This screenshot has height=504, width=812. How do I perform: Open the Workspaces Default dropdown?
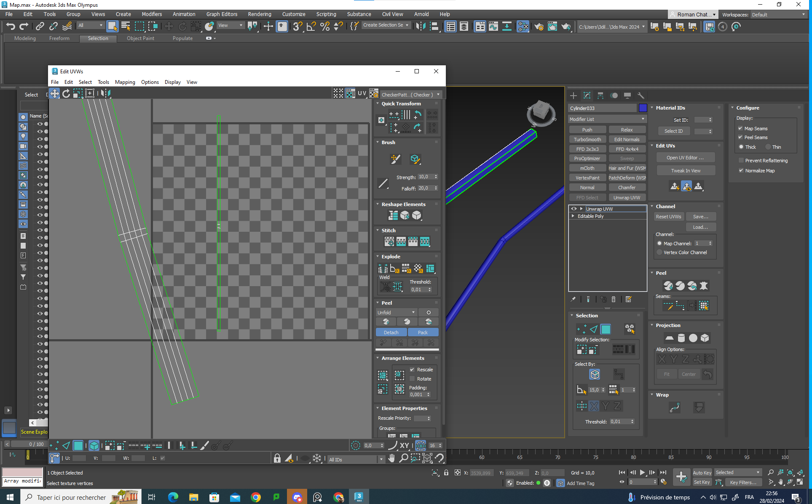(778, 14)
